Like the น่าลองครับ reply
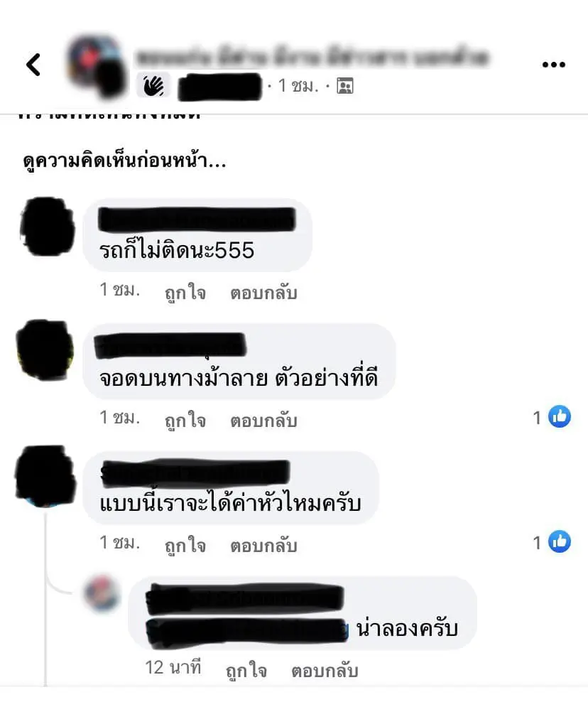The width and height of the screenshot is (588, 702). coord(246,671)
